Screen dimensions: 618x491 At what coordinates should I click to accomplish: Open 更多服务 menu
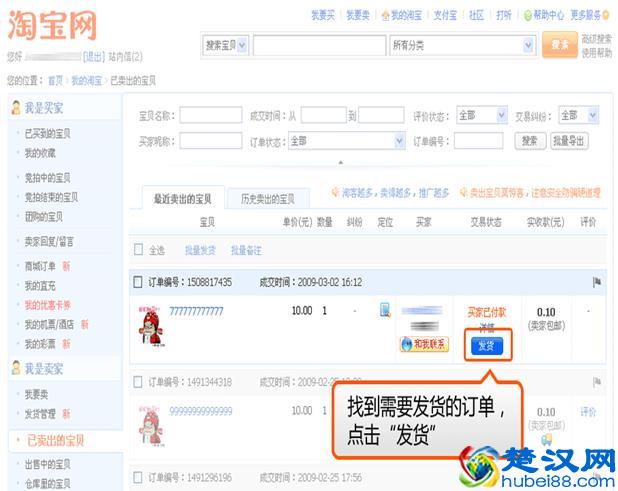pyautogui.click(x=590, y=15)
